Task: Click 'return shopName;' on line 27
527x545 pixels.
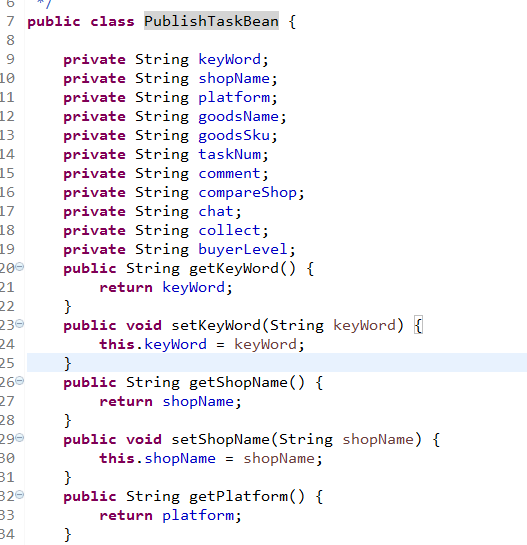Action: 171,401
